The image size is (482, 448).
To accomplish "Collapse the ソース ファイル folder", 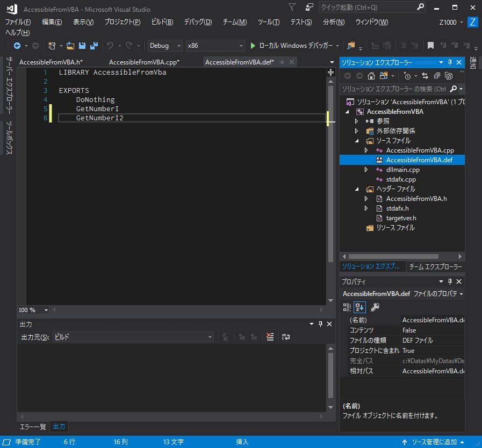I will pyautogui.click(x=357, y=141).
